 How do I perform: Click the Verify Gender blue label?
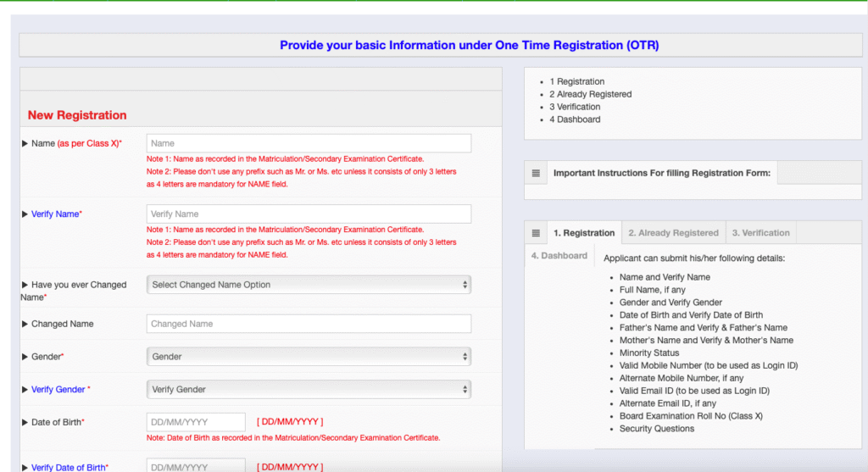pos(58,390)
